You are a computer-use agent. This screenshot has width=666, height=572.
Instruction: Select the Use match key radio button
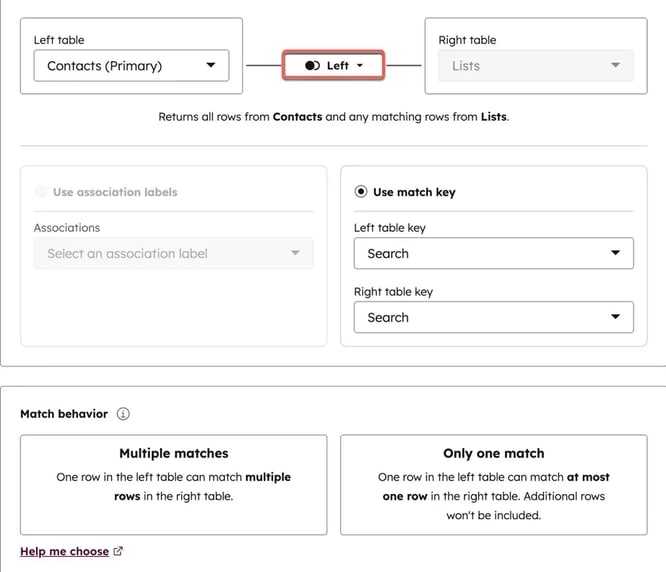coord(361,192)
